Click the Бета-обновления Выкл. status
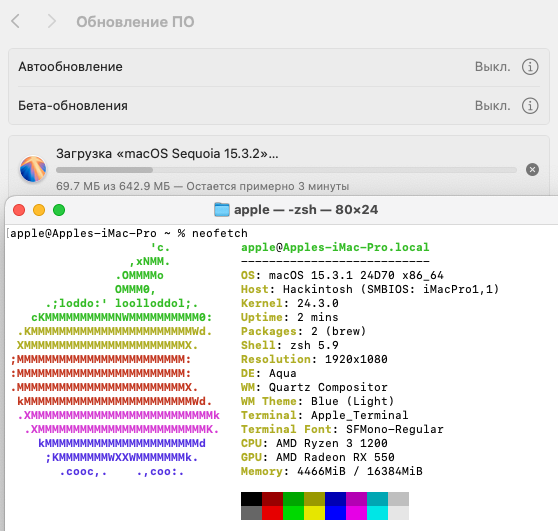The width and height of the screenshot is (558, 531). coord(492,106)
